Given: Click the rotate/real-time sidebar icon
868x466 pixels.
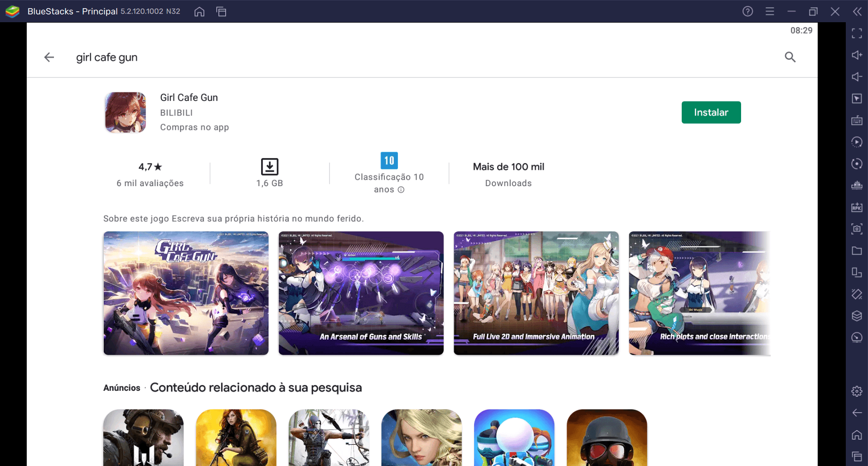Looking at the screenshot, I should coord(857,164).
